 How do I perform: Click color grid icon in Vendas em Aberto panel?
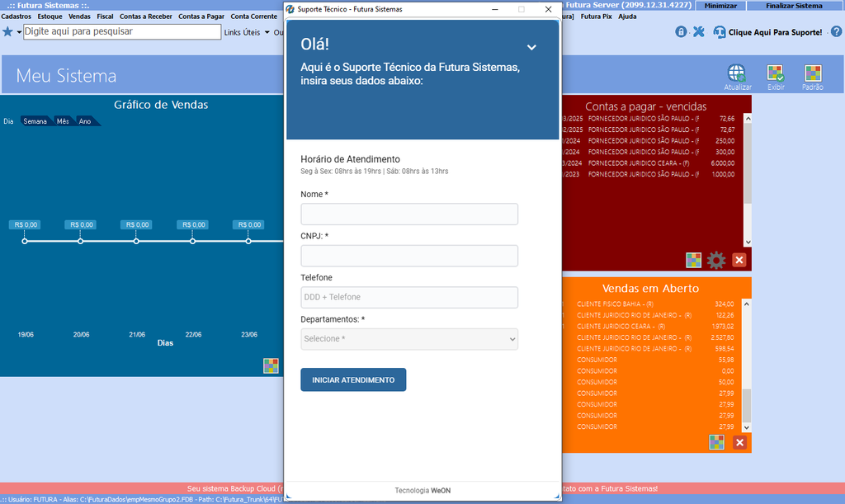(x=717, y=442)
